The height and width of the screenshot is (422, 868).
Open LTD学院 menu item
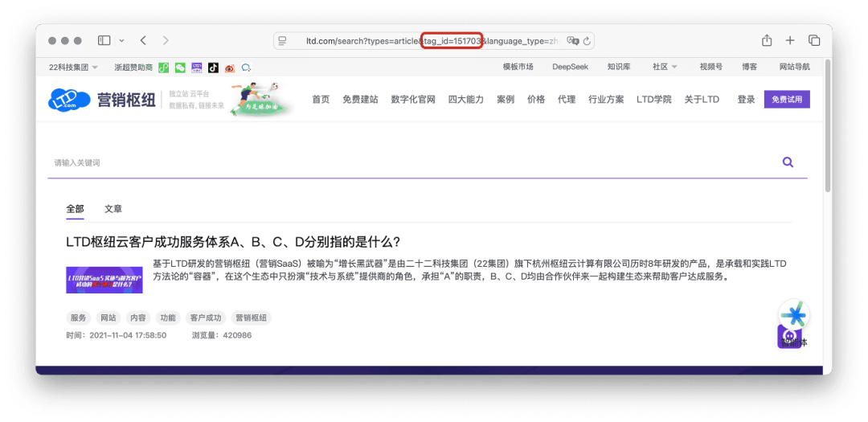(653, 100)
